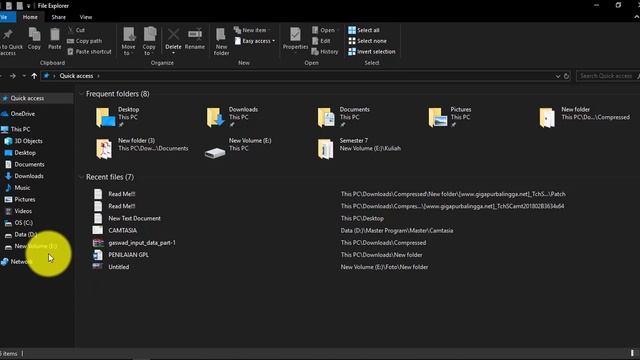This screenshot has width=640, height=360.
Task: Select the New folder (3) icon
Action: coord(104,149)
